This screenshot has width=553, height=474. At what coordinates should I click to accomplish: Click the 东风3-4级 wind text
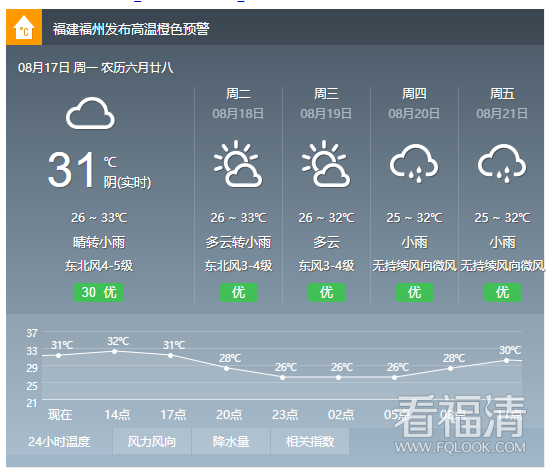point(327,266)
